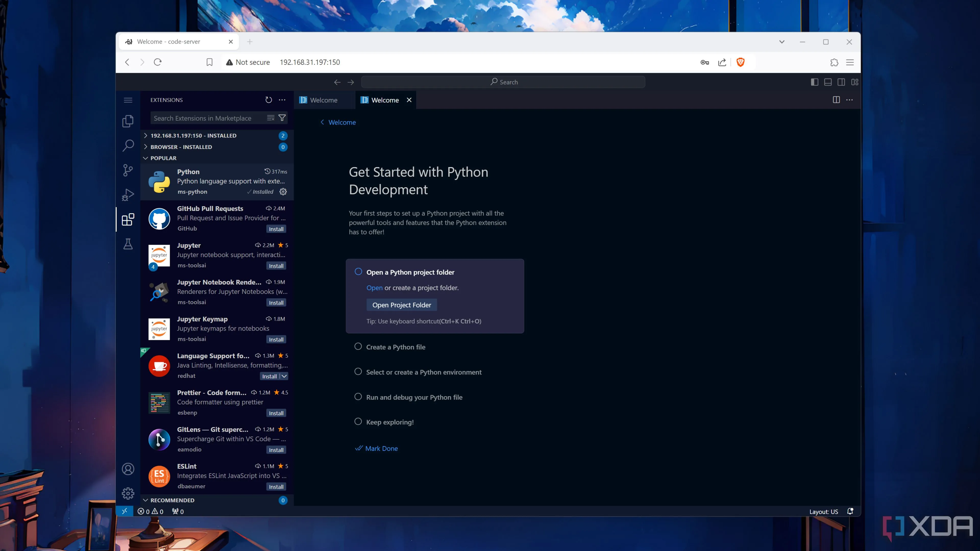Click the filter extensions funnel icon

coord(282,118)
